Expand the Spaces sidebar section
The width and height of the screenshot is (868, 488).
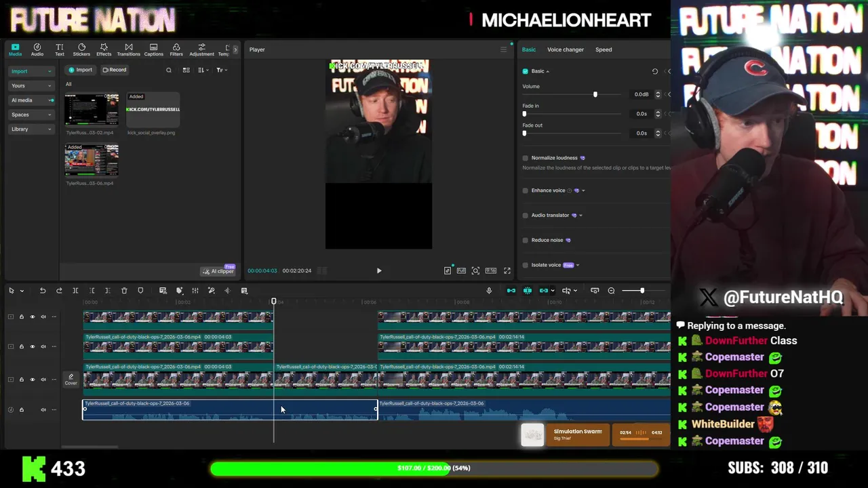tap(31, 115)
